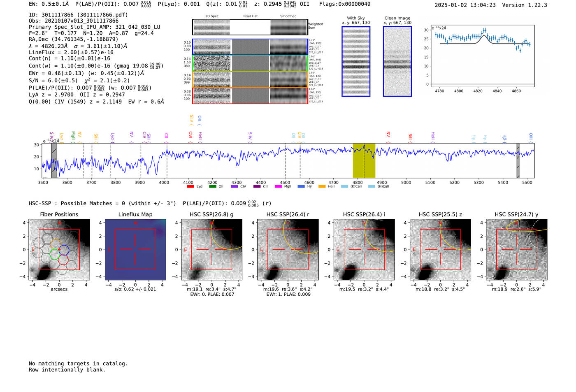Click the Q(z): 0.01 header value
The height and width of the screenshot is (392, 576).
tap(227, 4)
